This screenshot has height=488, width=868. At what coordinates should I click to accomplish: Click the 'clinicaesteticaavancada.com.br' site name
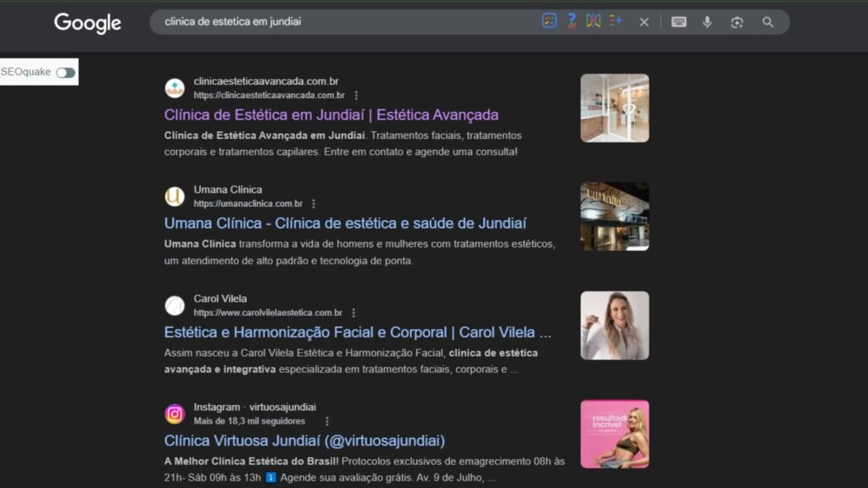tap(265, 81)
